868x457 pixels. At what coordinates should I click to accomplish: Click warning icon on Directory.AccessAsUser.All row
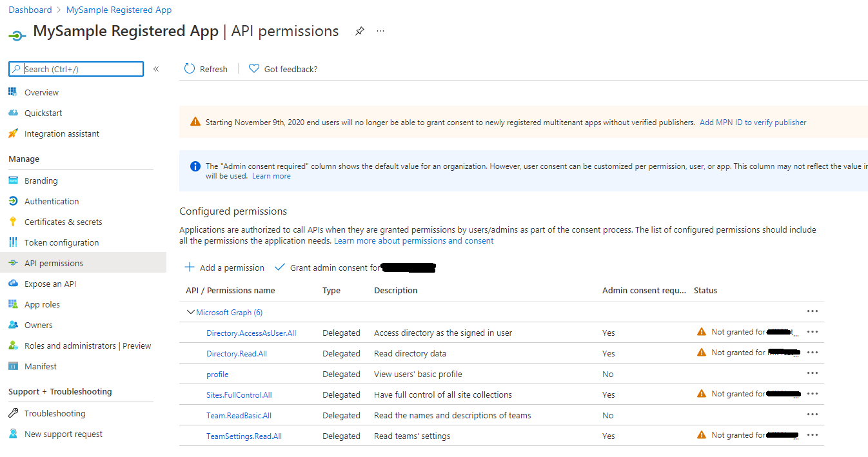tap(702, 332)
